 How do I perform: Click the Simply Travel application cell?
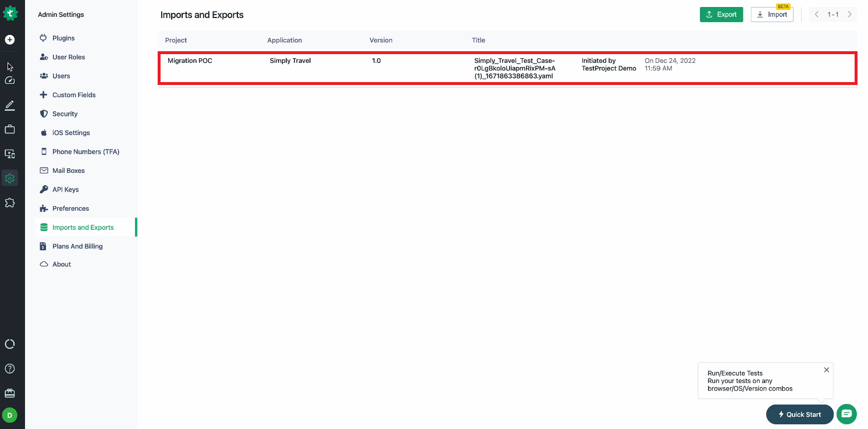tap(290, 61)
